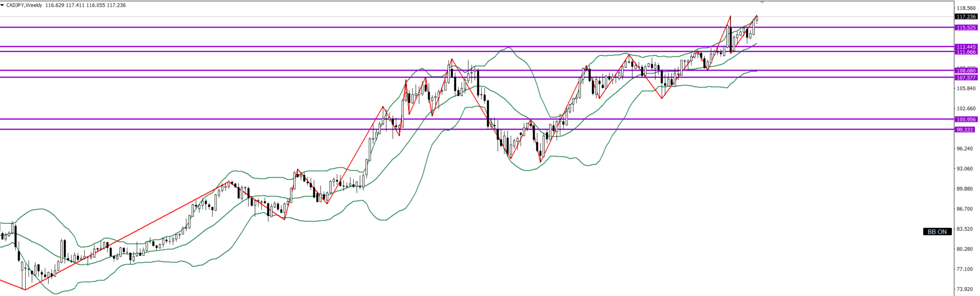Image resolution: width=980 pixels, height=296 pixels.
Task: Toggle the BB ON Bollinger Bands button
Action: click(937, 232)
